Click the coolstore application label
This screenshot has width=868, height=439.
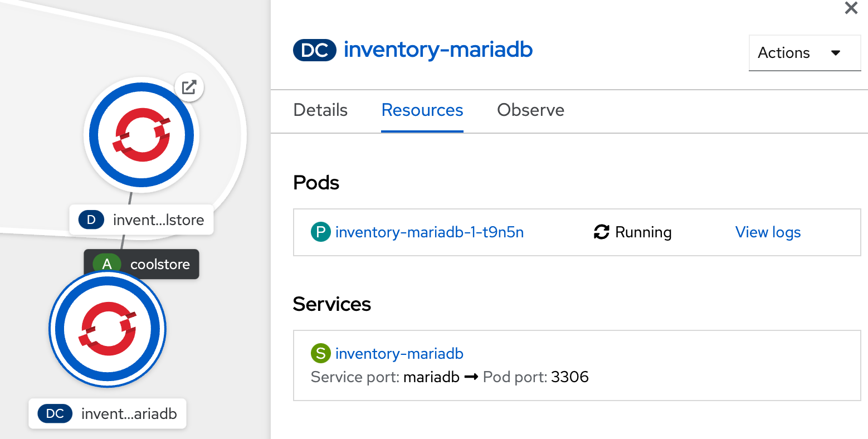coord(142,264)
